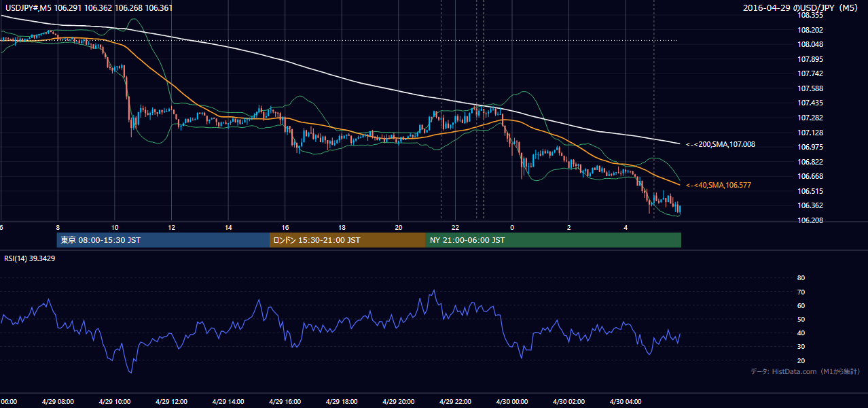Click the 4/29 18:00 date label

click(342, 402)
